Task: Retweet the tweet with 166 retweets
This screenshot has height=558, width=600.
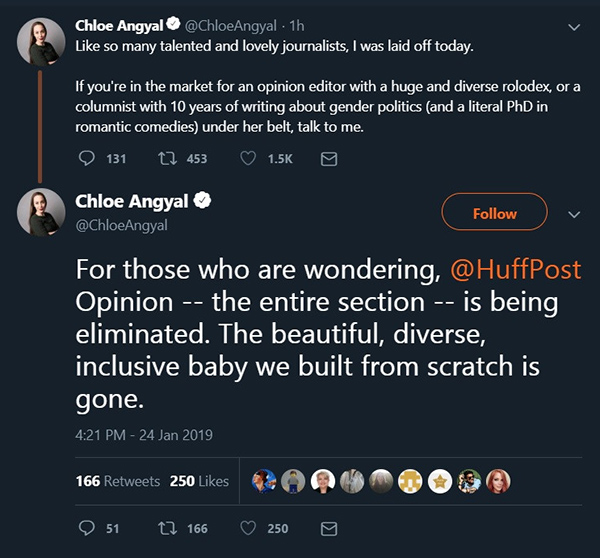Action: coord(169,528)
